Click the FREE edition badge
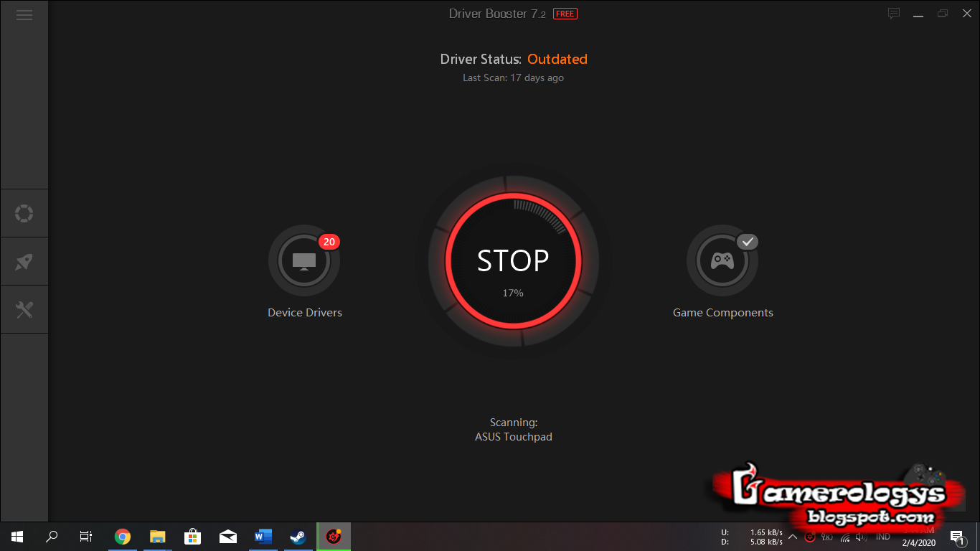 (x=565, y=14)
